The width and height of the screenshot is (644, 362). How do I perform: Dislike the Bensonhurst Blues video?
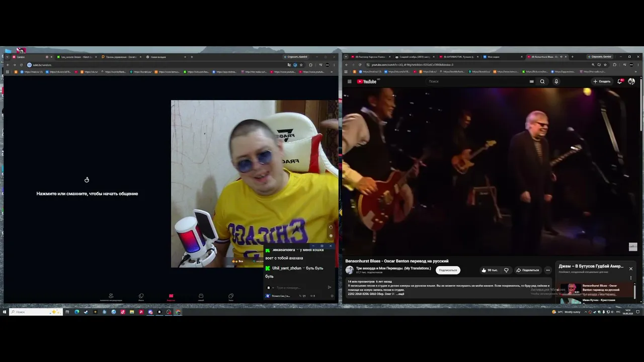pyautogui.click(x=506, y=270)
